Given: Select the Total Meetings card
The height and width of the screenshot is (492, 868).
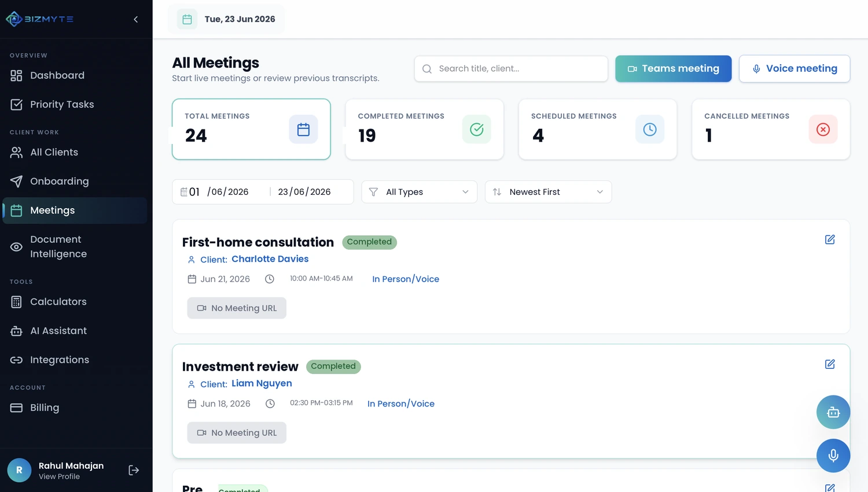Looking at the screenshot, I should pyautogui.click(x=251, y=129).
